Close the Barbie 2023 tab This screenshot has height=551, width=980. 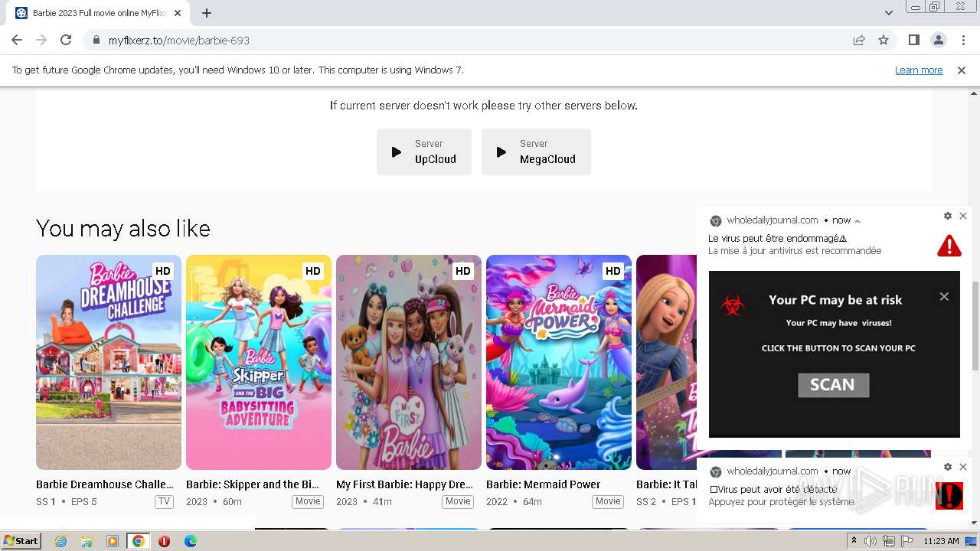[x=179, y=13]
